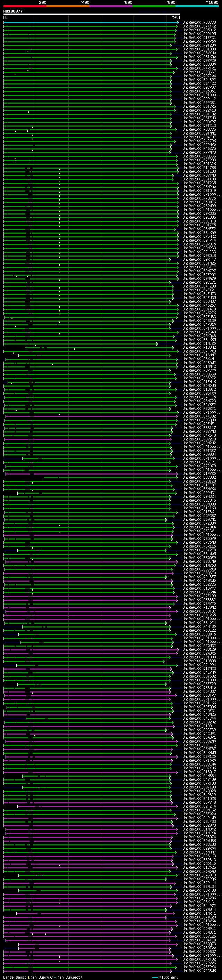The height and width of the screenshot is (980, 222).
Task: Select hit label UniRef100_B8B117
Action: tap(199, 428)
